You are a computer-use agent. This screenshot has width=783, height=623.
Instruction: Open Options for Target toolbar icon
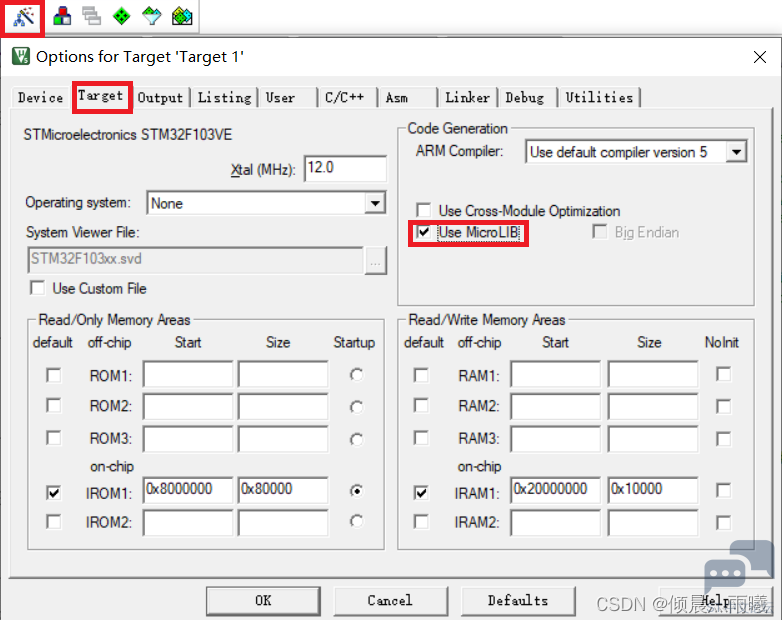point(23,17)
